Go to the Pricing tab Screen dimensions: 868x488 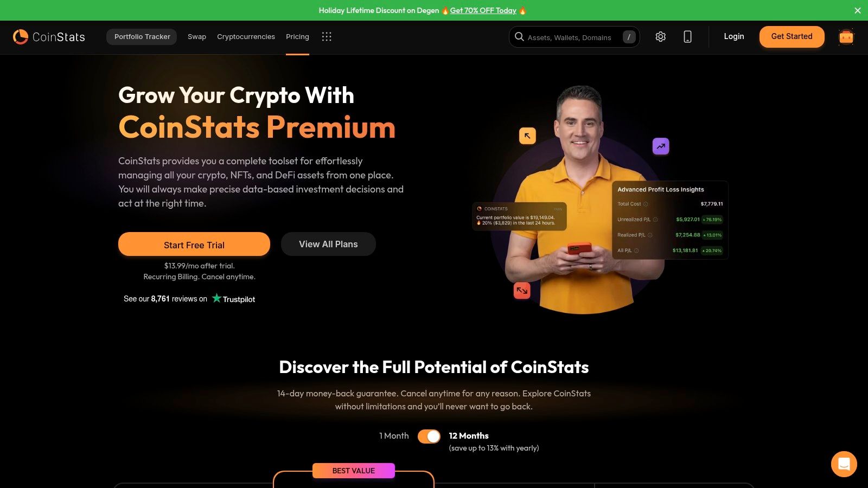(x=297, y=37)
